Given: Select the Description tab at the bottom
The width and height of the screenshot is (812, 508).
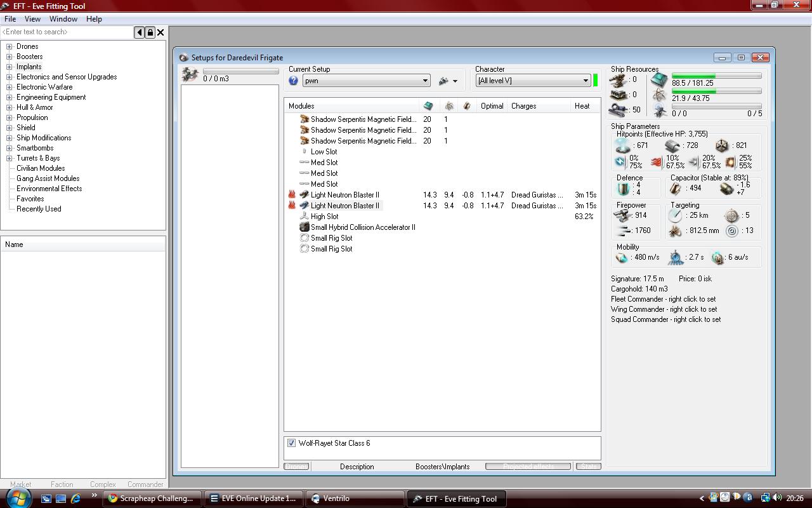Looking at the screenshot, I should coord(357,467).
